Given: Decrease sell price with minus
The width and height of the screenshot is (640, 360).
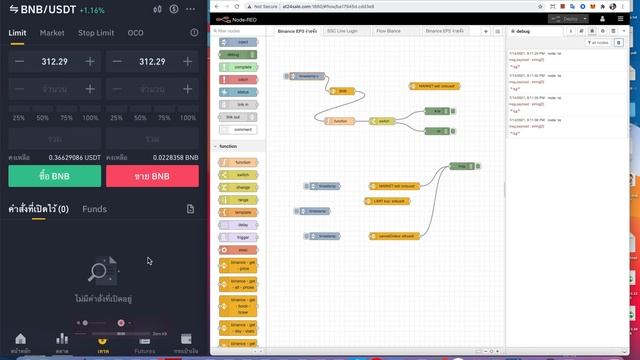Looking at the screenshot, I should (117, 62).
